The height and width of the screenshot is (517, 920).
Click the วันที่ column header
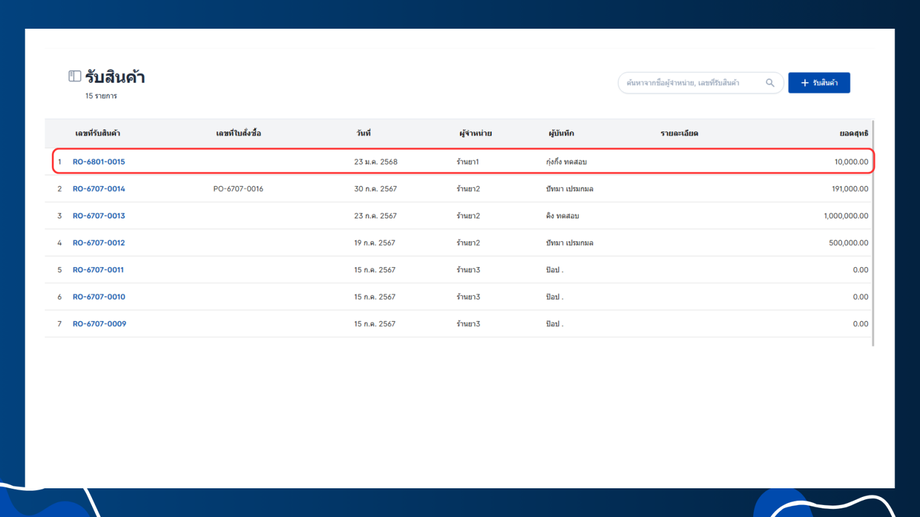click(363, 133)
